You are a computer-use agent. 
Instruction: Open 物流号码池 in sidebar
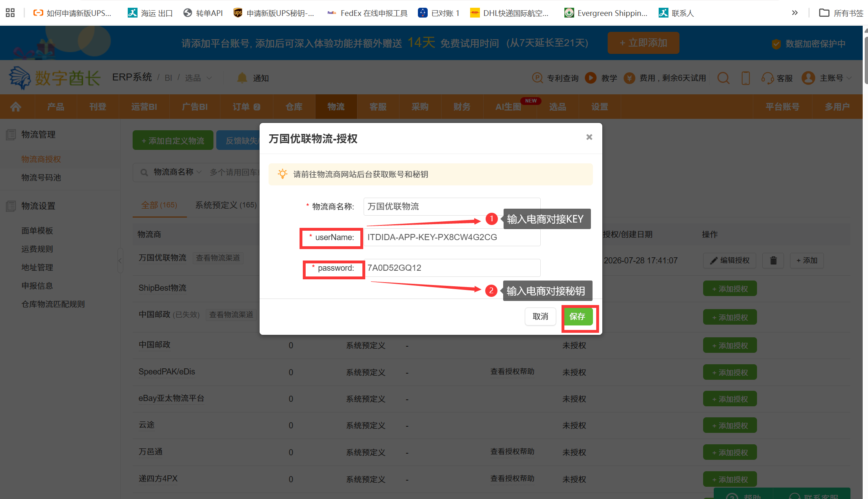(41, 178)
